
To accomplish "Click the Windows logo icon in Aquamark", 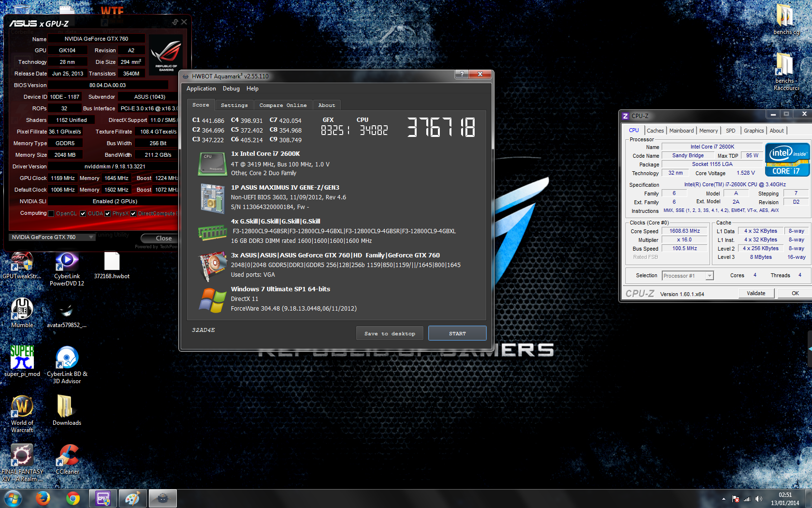I will click(212, 300).
